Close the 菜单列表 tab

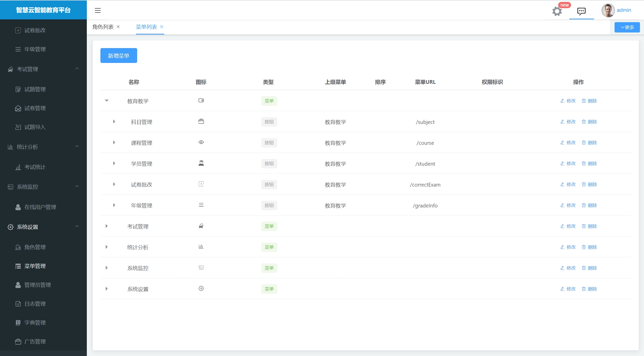click(162, 27)
